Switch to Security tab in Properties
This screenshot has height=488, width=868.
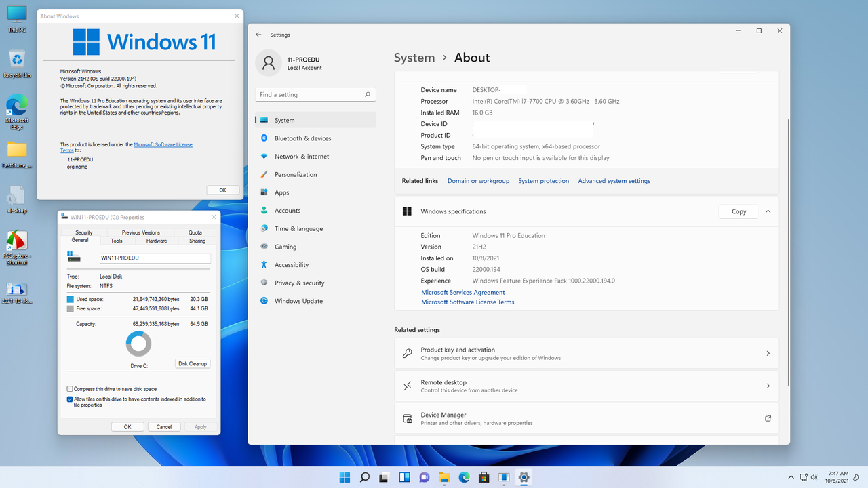84,232
